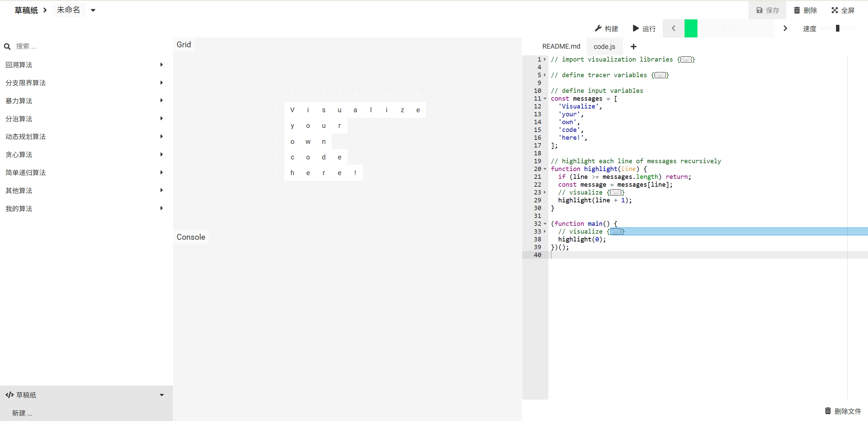
Task: Select the code.js tab
Action: 604,47
